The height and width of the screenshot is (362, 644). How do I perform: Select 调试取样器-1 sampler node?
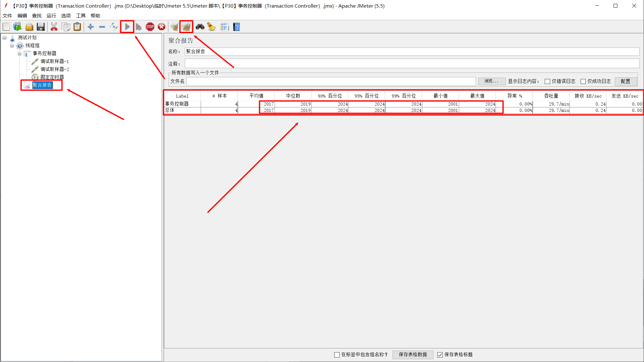click(x=55, y=61)
